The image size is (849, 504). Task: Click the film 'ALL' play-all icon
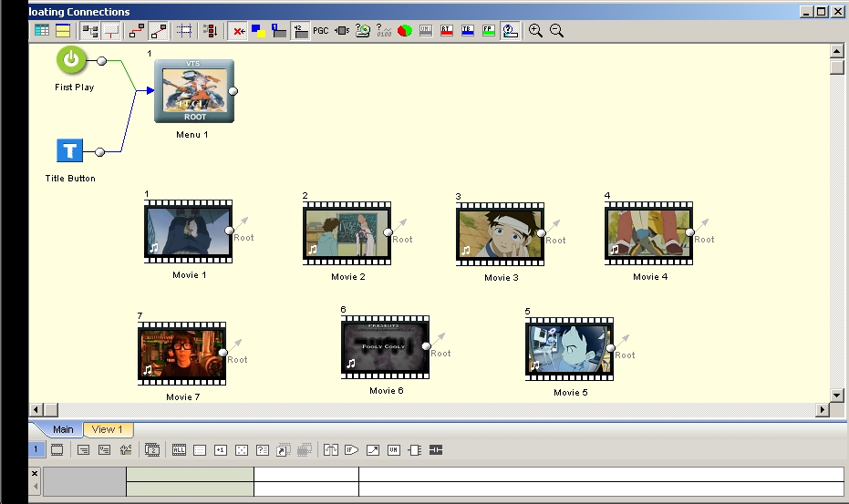(179, 450)
